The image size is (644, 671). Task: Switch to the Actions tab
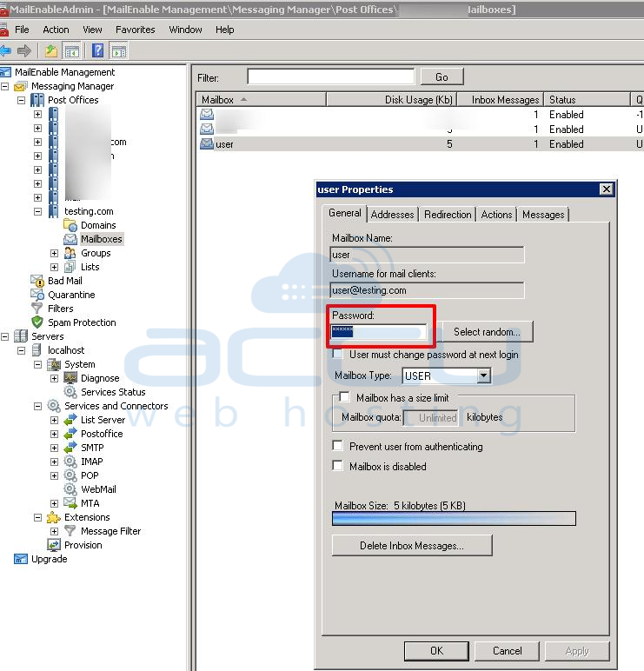pos(496,215)
